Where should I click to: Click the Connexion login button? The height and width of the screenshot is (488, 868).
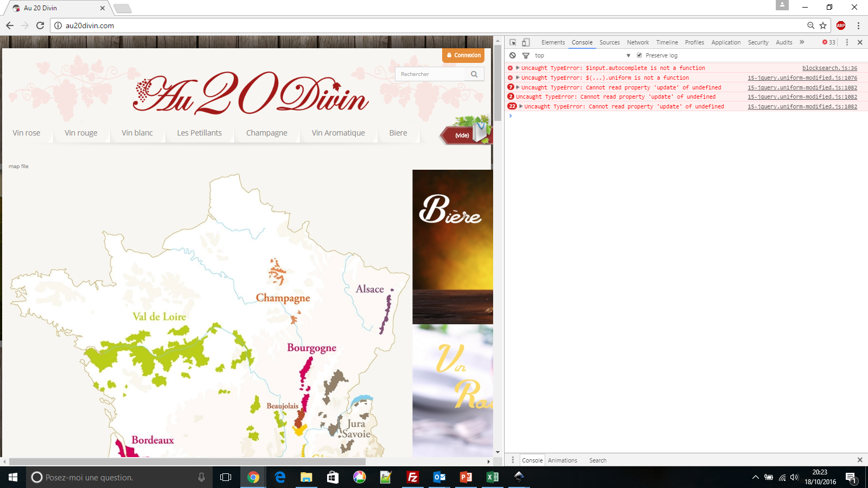click(463, 55)
